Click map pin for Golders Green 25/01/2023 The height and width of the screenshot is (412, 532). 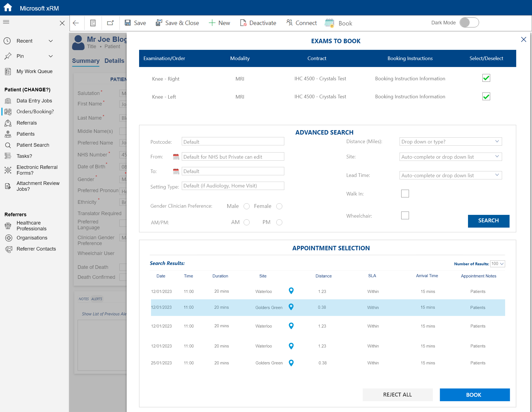point(291,363)
